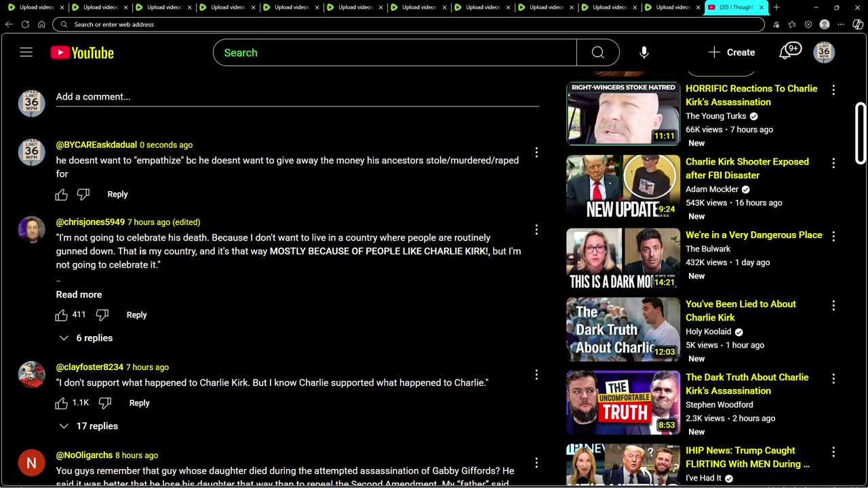Open The Uncomfortable Truth thumbnail
The height and width of the screenshot is (488, 868).
[x=623, y=402]
